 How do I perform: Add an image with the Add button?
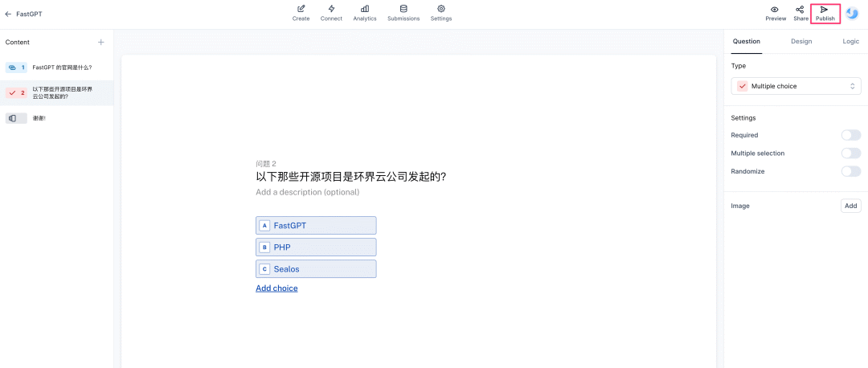coord(851,206)
